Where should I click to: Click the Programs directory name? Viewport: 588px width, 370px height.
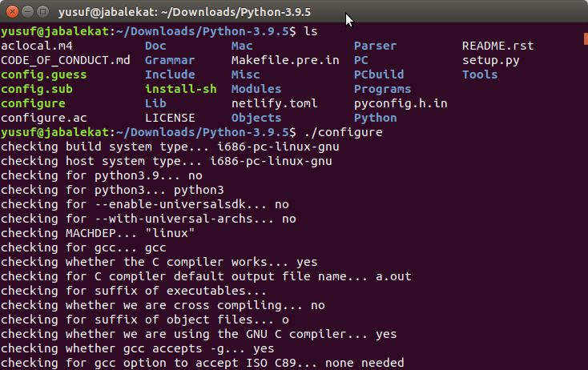(382, 89)
